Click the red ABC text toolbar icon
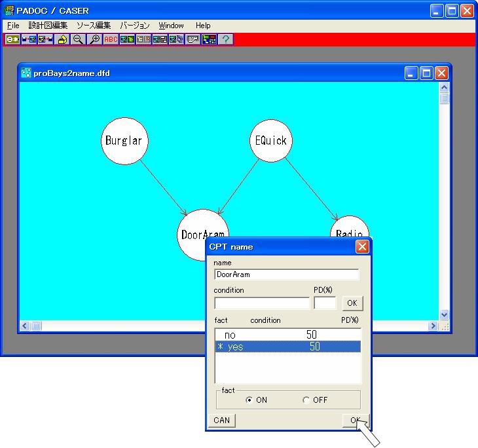Image resolution: width=478 pixels, height=448 pixels. click(x=111, y=39)
